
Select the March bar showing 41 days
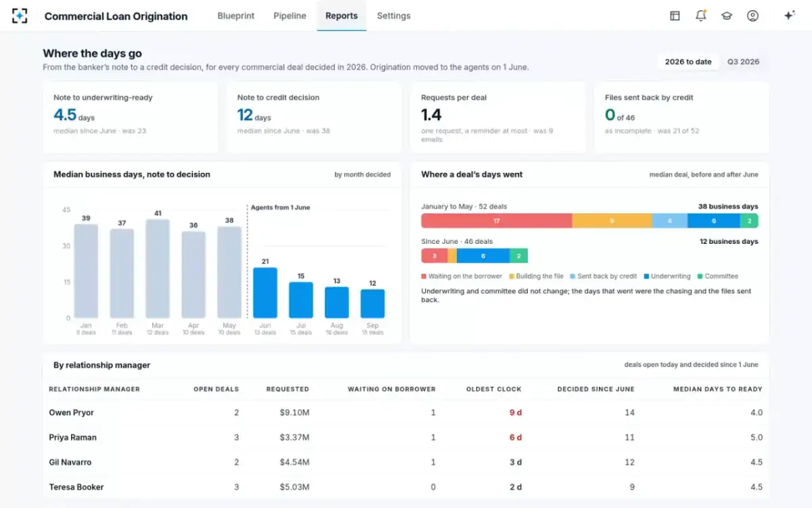click(158, 269)
